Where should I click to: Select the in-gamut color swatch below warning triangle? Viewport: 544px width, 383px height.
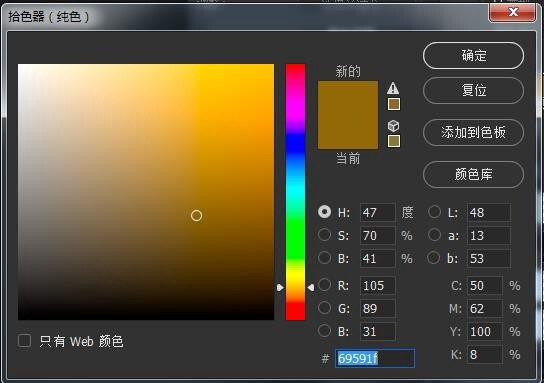pyautogui.click(x=394, y=104)
